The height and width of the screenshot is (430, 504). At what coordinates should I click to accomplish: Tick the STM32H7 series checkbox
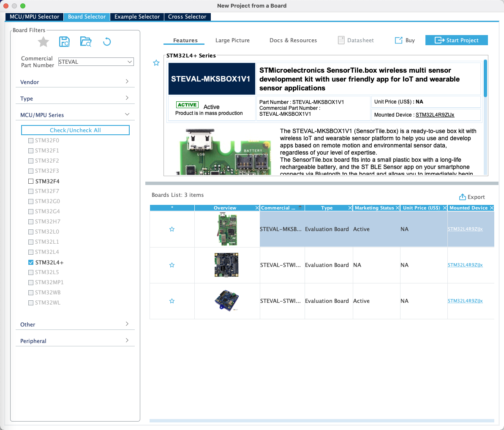(x=31, y=222)
